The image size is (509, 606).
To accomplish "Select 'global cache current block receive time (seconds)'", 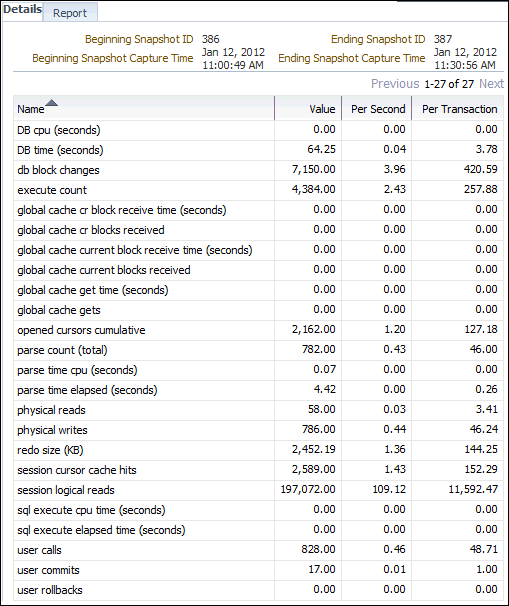I will click(x=135, y=250).
